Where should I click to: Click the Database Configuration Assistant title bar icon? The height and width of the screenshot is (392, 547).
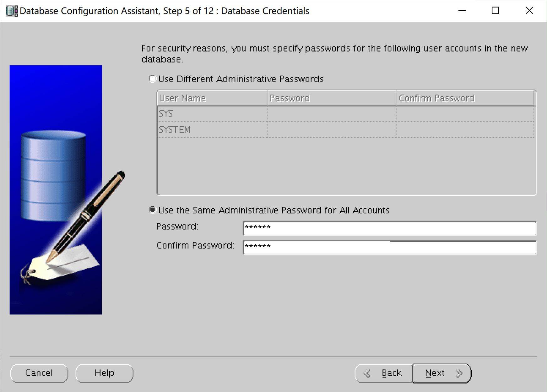pyautogui.click(x=12, y=11)
